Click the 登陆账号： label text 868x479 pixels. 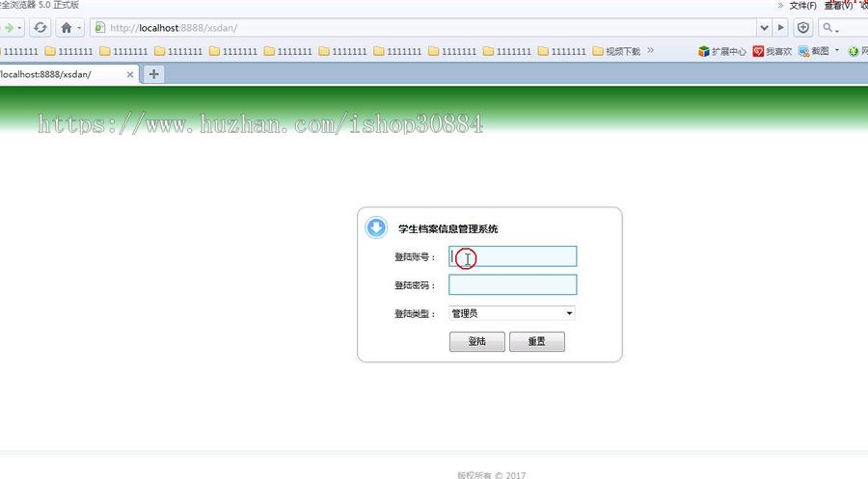[x=415, y=256]
